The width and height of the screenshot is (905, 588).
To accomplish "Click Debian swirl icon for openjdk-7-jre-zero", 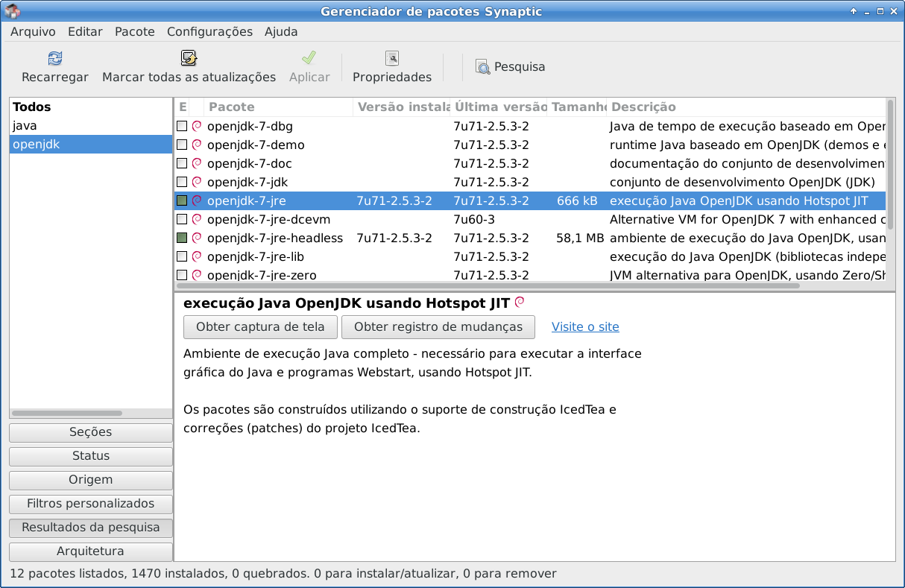I will click(x=197, y=275).
